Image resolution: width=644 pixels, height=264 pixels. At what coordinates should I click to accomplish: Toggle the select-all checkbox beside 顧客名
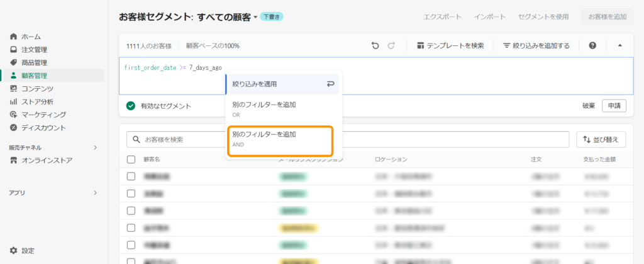(x=131, y=159)
